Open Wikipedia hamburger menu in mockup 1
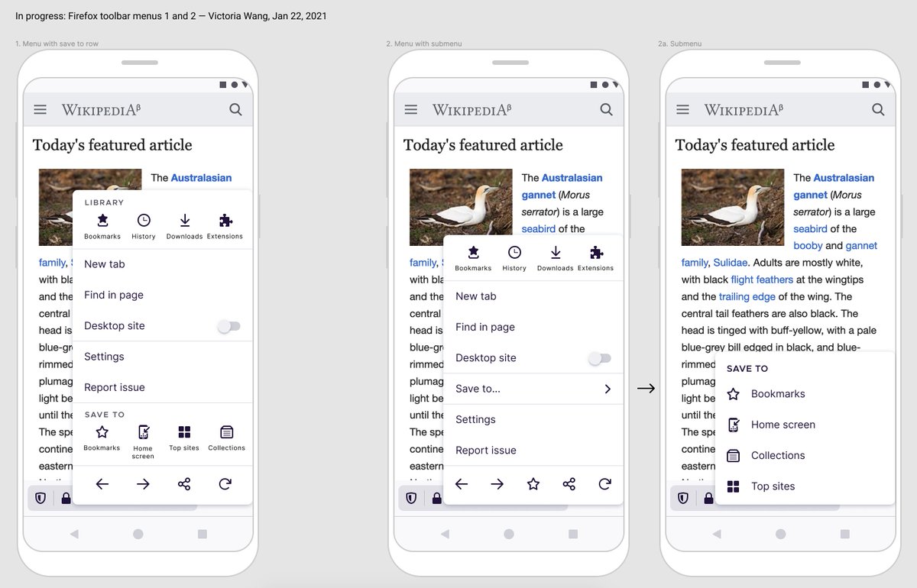 coord(41,110)
